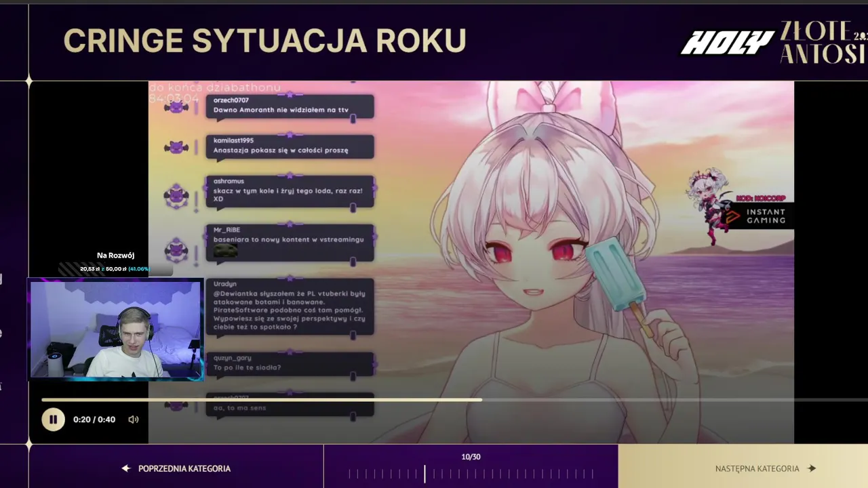This screenshot has height=488, width=868.
Task: Click the quzyn_gary chat message
Action: 290,364
